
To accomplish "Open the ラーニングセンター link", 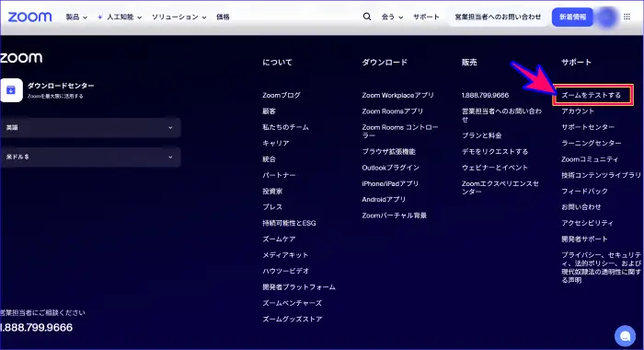I will click(x=591, y=143).
